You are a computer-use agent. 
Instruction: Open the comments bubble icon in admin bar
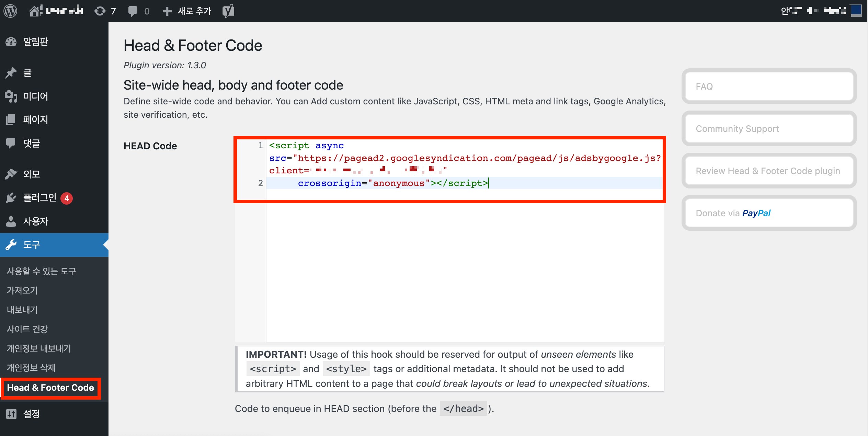click(133, 11)
